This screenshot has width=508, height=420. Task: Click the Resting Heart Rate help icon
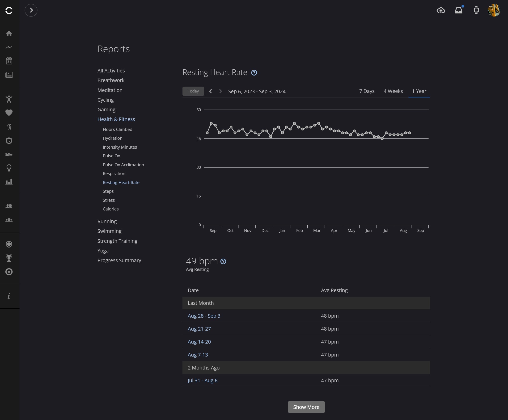click(254, 72)
